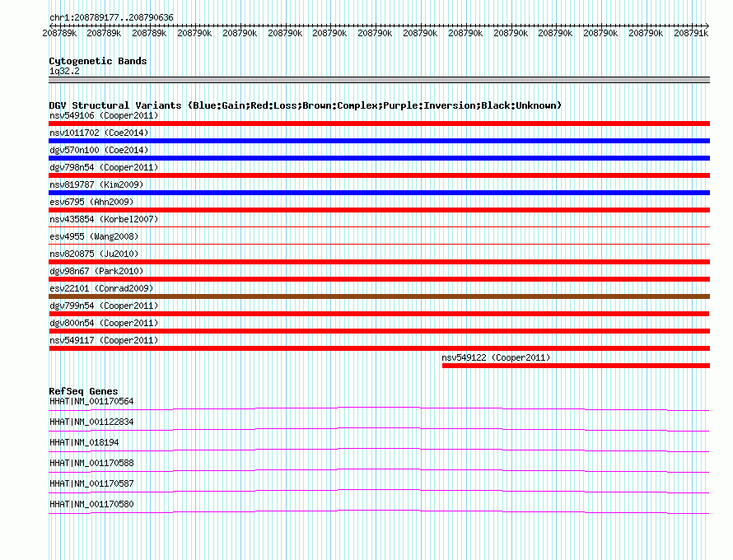Click magenta transcript line for NM_001122834
This screenshot has height=560, width=733.
point(379,429)
